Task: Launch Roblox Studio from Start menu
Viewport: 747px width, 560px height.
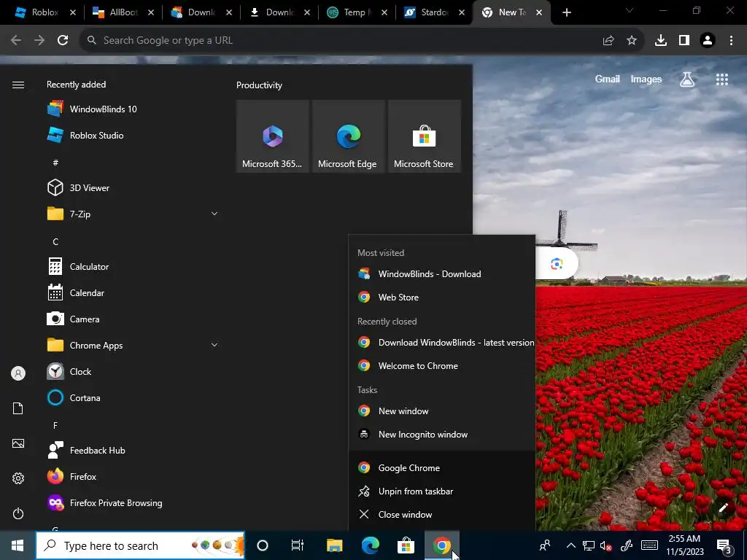Action: [x=133, y=135]
